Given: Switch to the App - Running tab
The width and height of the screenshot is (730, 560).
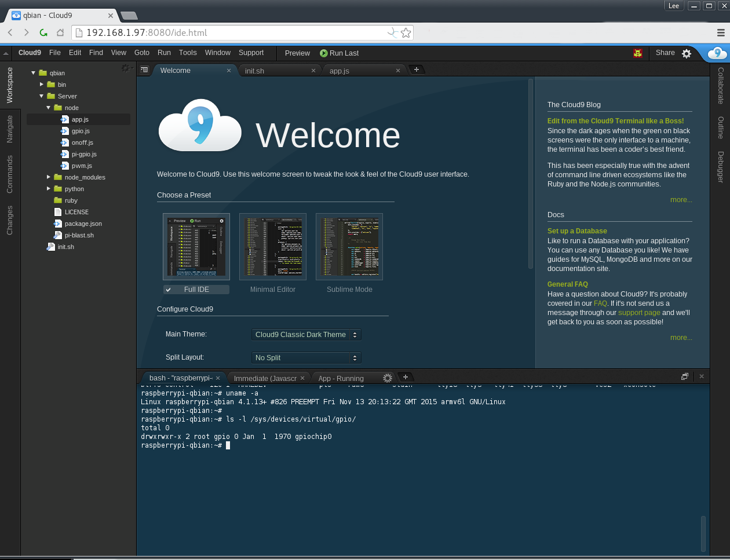Looking at the screenshot, I should 353,378.
